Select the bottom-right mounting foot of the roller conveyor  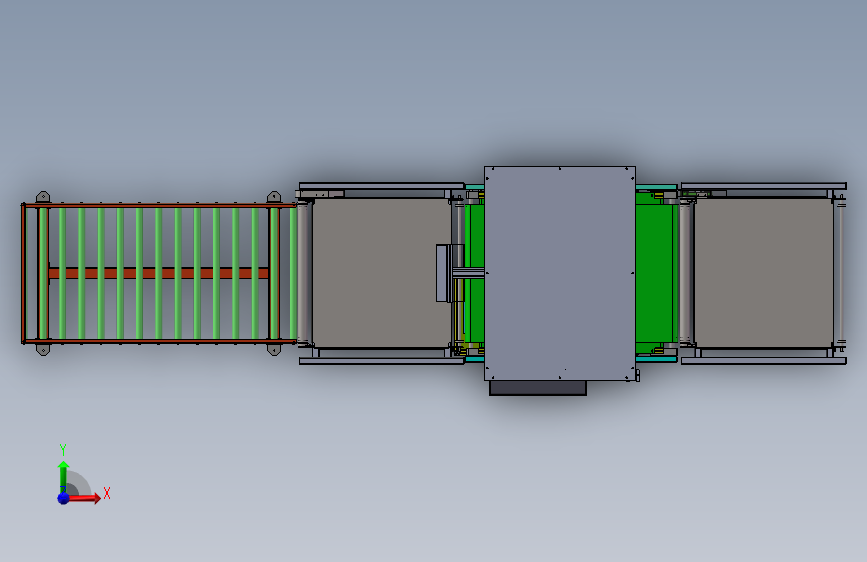pyautogui.click(x=274, y=350)
